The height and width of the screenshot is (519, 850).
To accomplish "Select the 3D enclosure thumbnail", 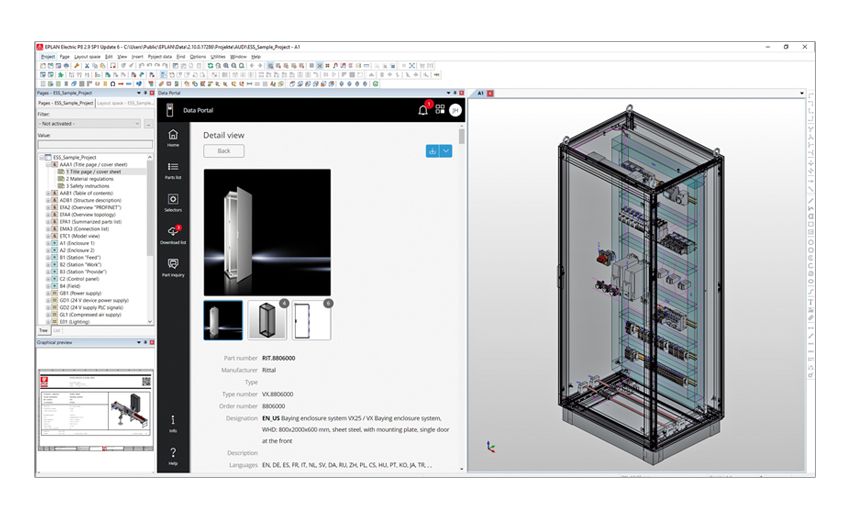I will click(267, 321).
